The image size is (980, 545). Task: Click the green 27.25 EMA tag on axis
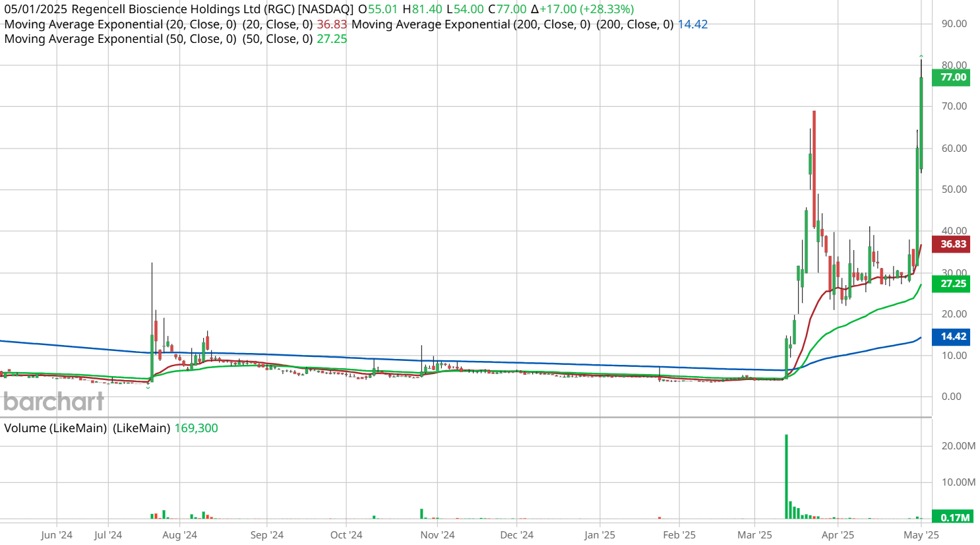950,284
